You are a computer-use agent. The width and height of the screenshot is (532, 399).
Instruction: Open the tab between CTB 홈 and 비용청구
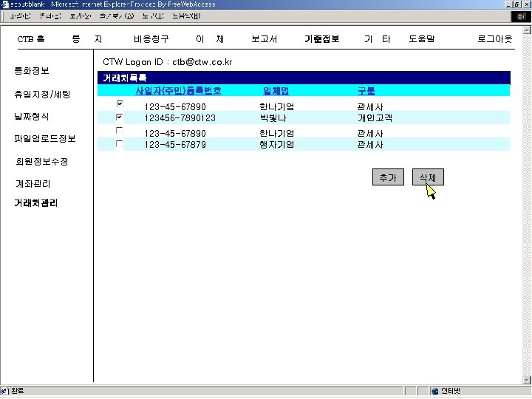(87, 39)
